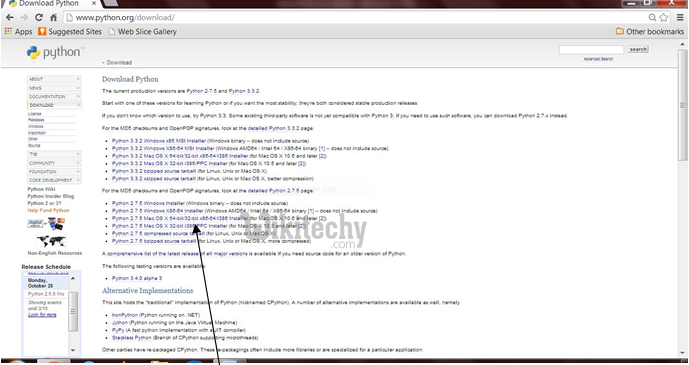Open the Python Wiki link
The height and width of the screenshot is (365, 689).
coord(41,189)
